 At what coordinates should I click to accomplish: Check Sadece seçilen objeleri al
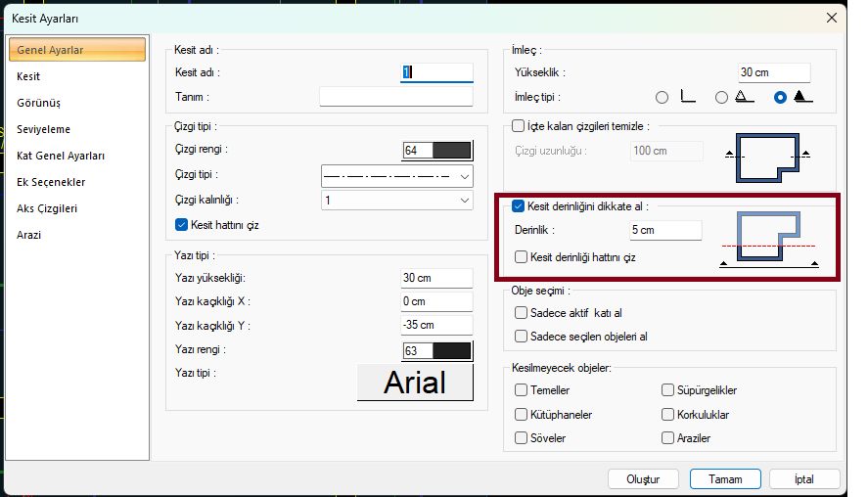point(521,337)
